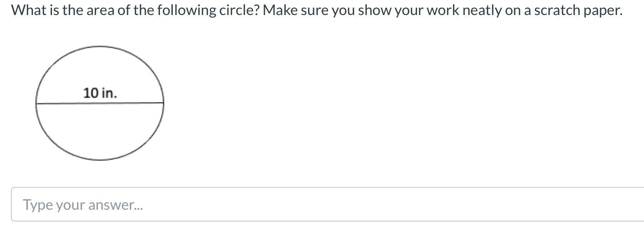Image resolution: width=644 pixels, height=232 pixels.
Task: Click the number "10" in the circle label
Action: pyautogui.click(x=91, y=93)
